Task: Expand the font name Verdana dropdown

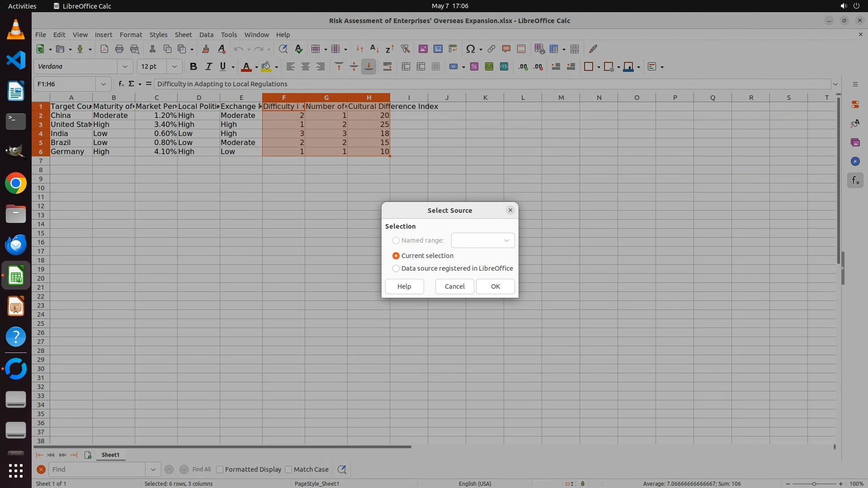Action: pyautogui.click(x=125, y=67)
